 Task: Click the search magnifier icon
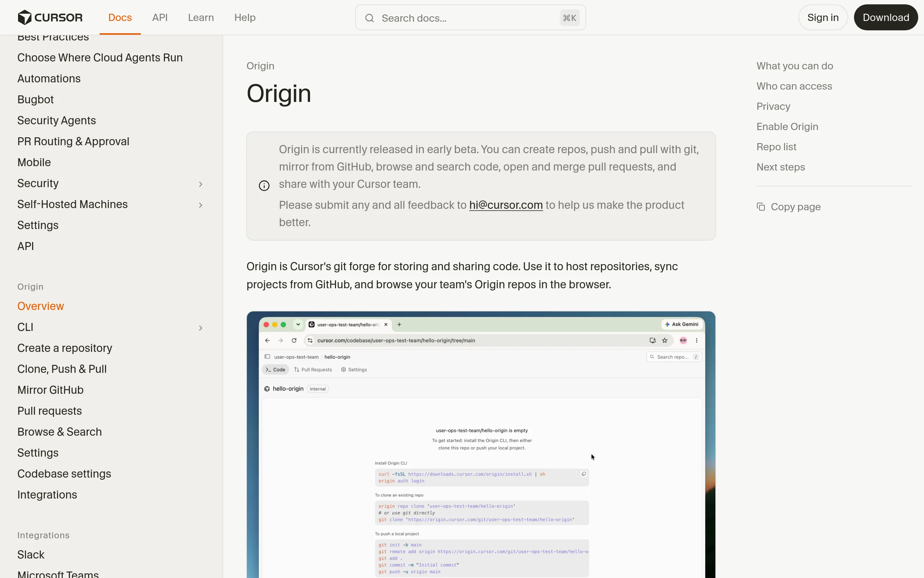click(369, 18)
